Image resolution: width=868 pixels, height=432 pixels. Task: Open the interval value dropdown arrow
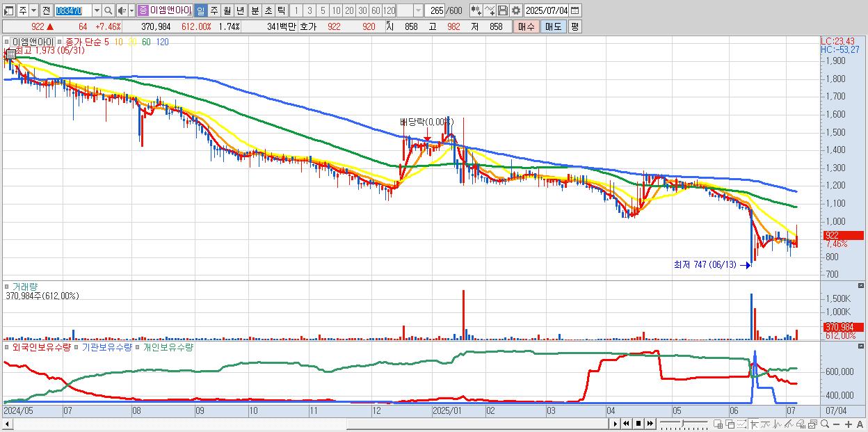point(418,10)
